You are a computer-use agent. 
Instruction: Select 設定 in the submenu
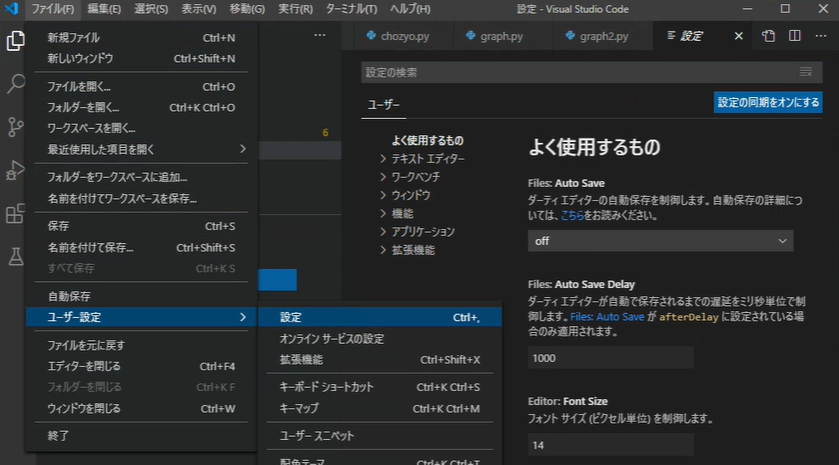[x=380, y=317]
